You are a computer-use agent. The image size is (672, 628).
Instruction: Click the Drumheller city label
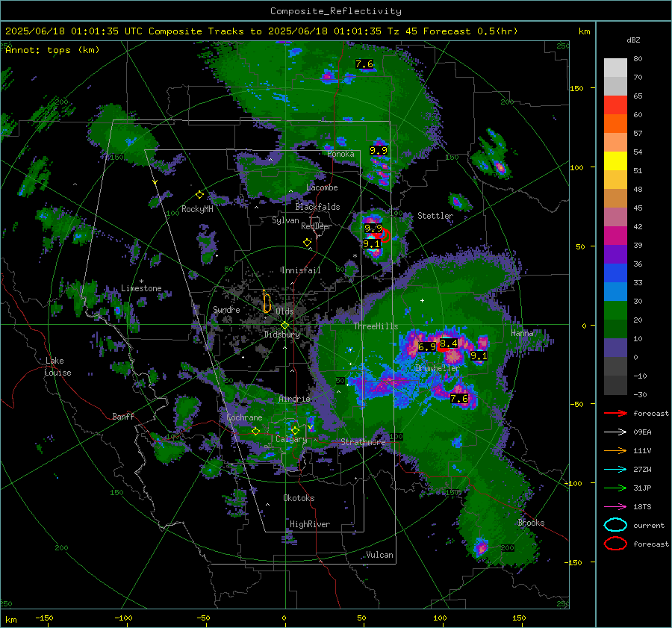coord(438,368)
